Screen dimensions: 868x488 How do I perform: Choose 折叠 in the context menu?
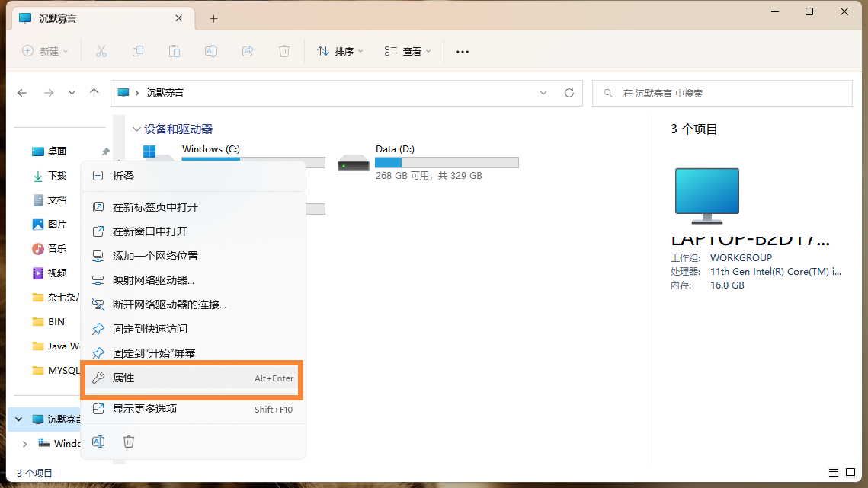194,176
